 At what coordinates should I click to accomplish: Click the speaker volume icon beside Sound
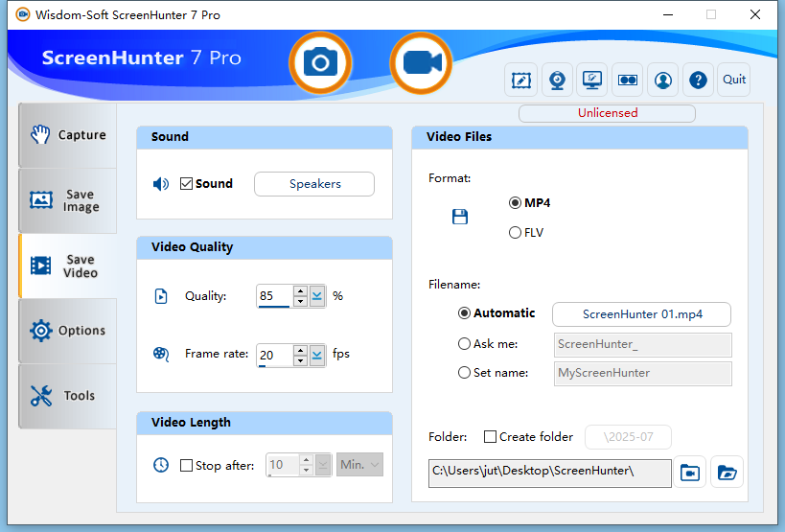coord(161,184)
